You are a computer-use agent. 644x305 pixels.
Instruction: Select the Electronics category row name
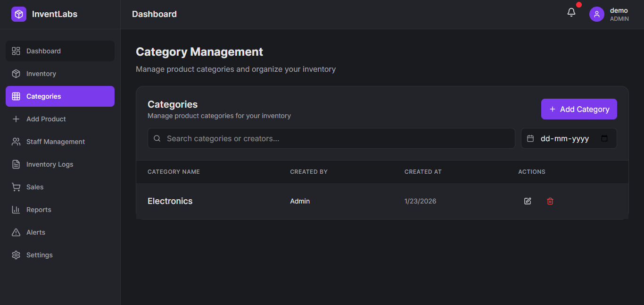[x=170, y=201]
